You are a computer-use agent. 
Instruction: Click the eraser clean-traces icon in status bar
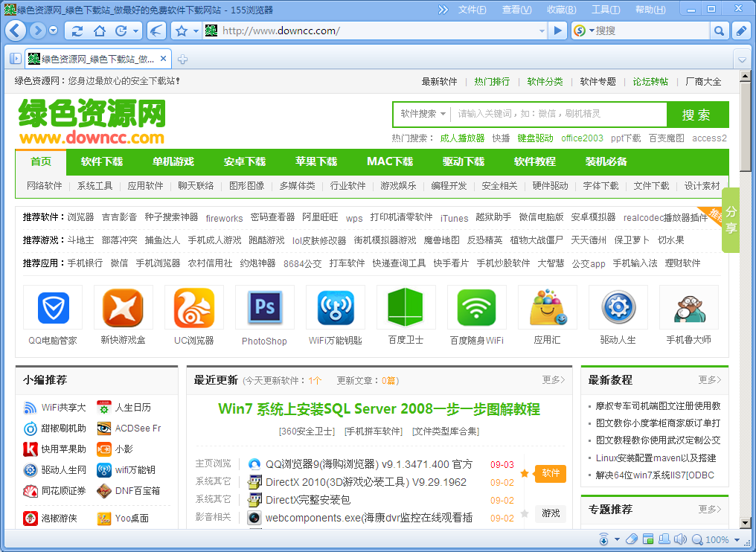pos(632,539)
